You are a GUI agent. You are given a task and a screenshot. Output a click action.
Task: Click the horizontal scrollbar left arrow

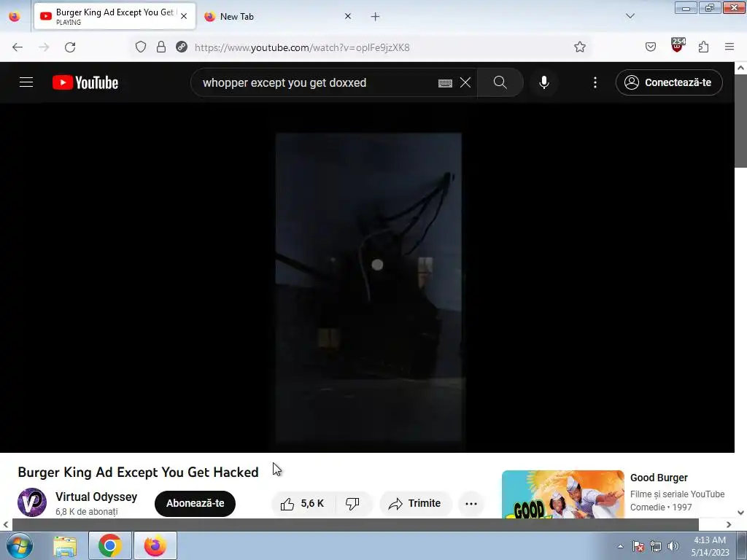(x=6, y=524)
